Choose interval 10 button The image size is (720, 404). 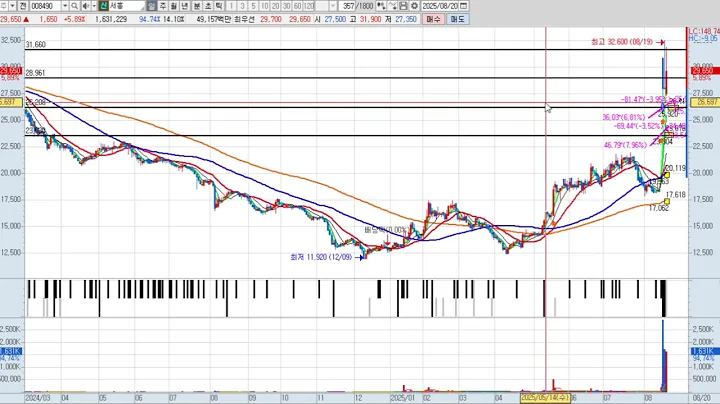pyautogui.click(x=265, y=6)
